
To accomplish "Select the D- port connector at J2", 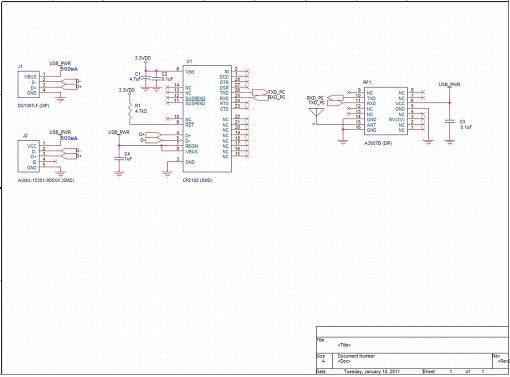I will (x=69, y=151).
